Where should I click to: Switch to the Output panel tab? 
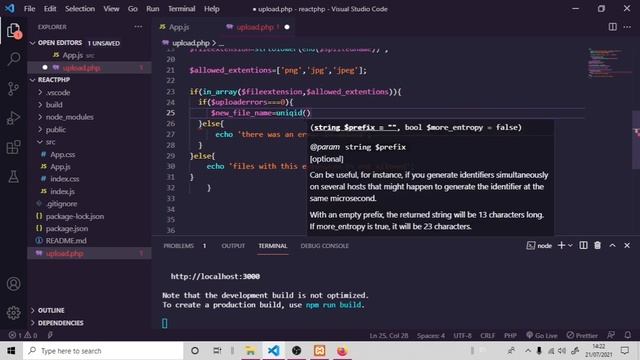[233, 246]
